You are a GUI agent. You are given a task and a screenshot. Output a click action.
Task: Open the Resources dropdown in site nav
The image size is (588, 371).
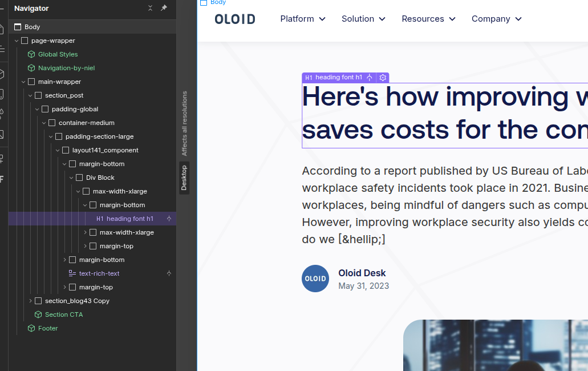point(429,19)
